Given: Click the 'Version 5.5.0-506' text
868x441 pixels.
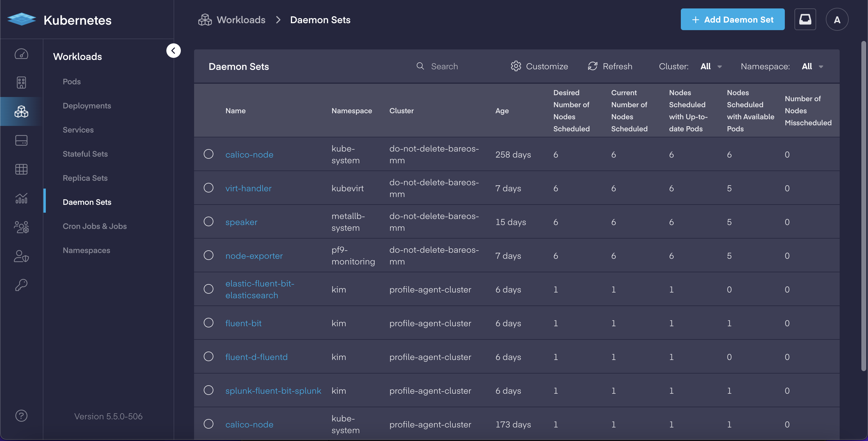Looking at the screenshot, I should pyautogui.click(x=108, y=416).
